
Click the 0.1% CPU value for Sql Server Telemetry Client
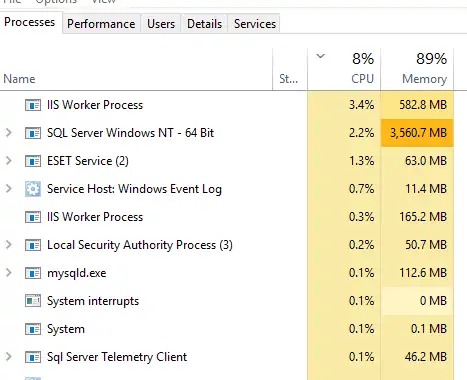(x=361, y=357)
